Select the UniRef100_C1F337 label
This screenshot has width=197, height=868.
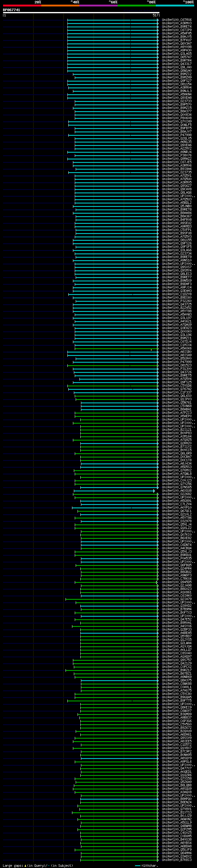tap(176, 393)
